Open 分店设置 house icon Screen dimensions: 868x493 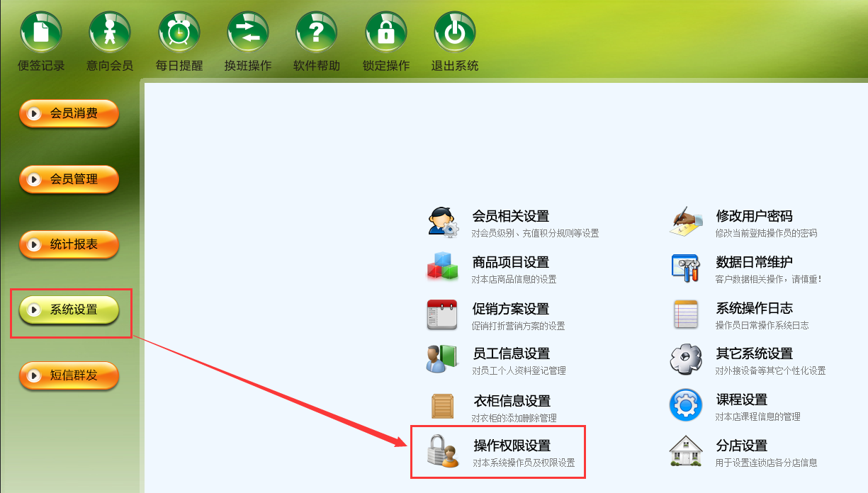pyautogui.click(x=685, y=451)
